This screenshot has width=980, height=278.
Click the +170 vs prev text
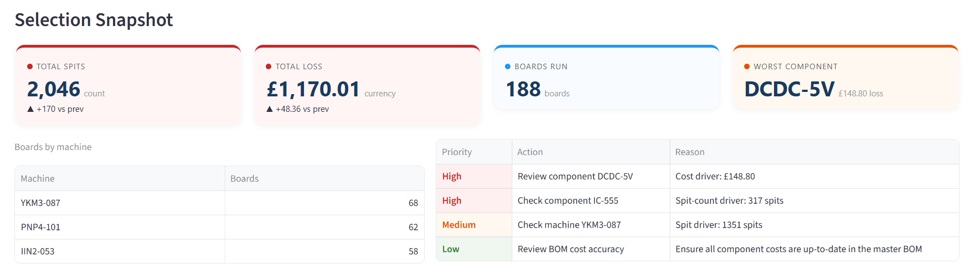pos(60,109)
